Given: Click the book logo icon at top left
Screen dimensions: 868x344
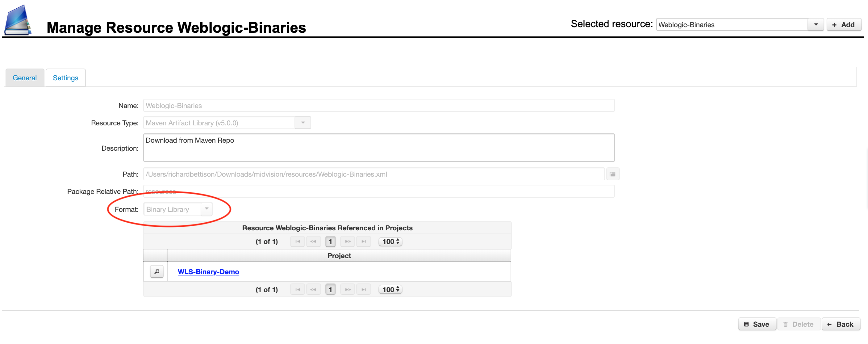Looking at the screenshot, I should tap(18, 20).
